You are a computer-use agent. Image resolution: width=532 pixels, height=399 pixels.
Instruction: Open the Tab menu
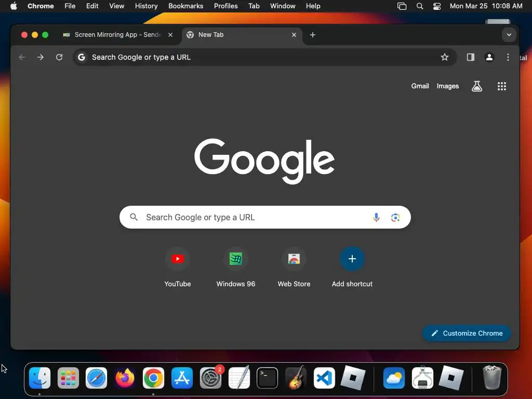tap(254, 6)
